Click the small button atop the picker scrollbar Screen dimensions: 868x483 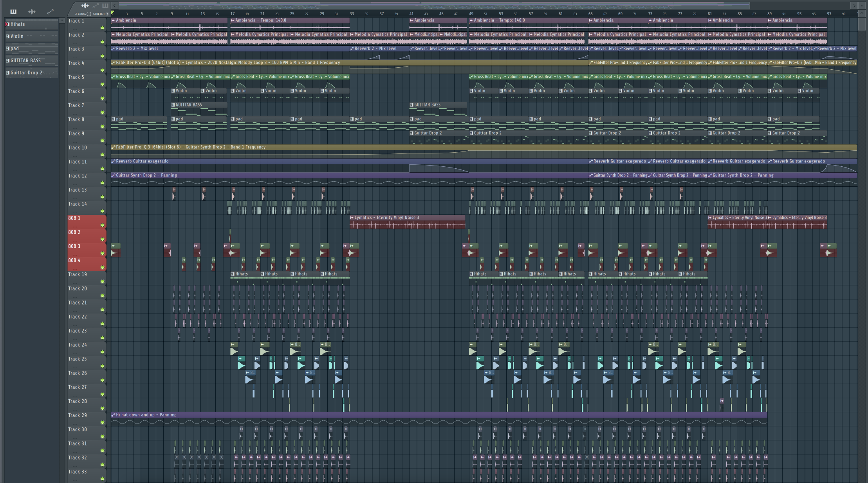pyautogui.click(x=62, y=20)
